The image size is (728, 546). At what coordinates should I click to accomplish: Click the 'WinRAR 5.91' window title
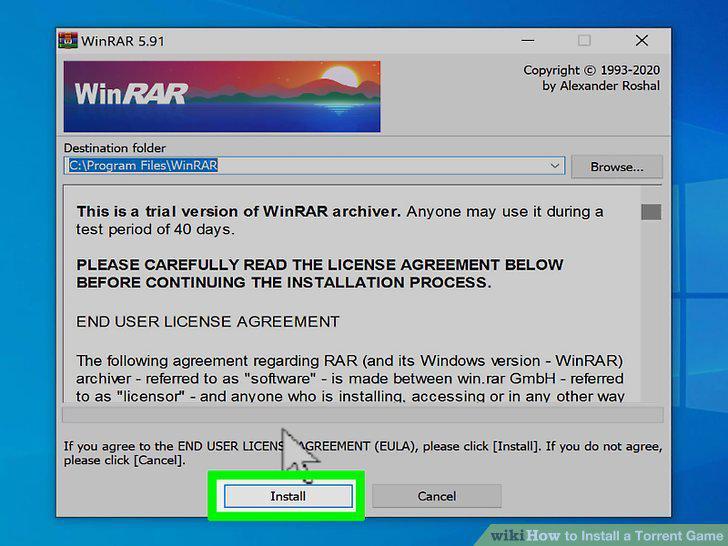[x=123, y=41]
